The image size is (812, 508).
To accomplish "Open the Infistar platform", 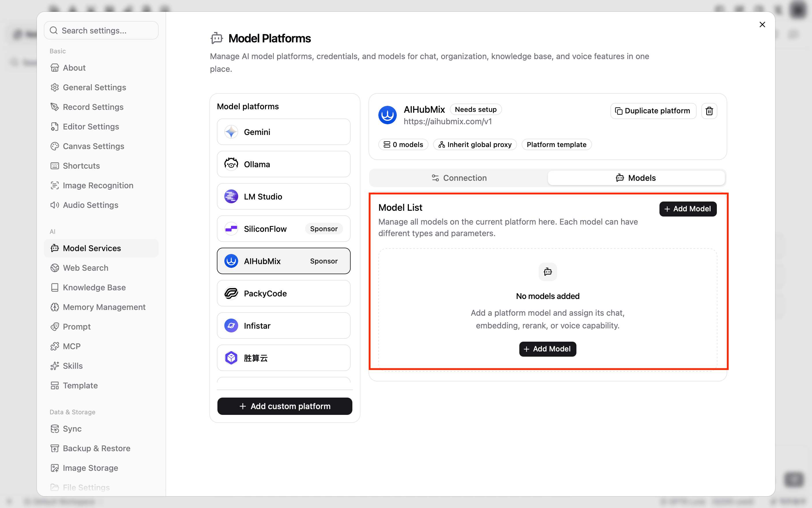I will coord(283,326).
